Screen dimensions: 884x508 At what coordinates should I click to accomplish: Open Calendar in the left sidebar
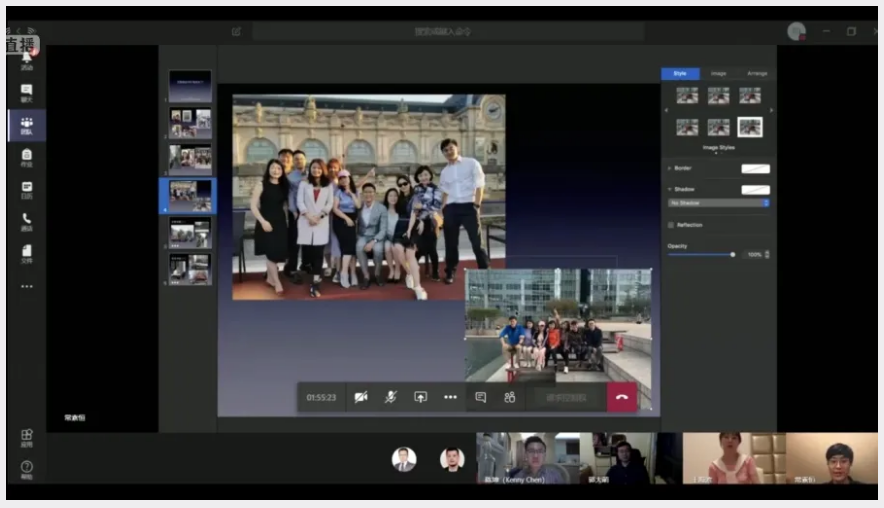(26, 189)
